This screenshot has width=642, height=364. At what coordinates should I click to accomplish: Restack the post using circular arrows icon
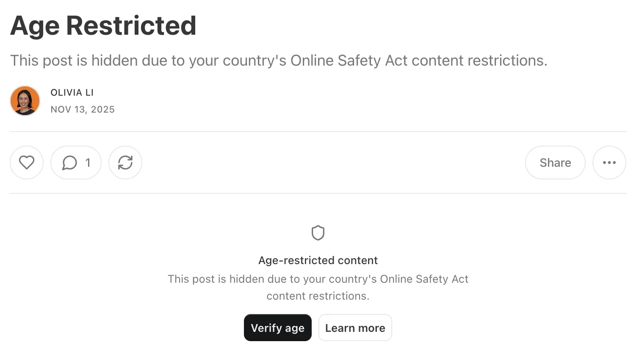125,163
